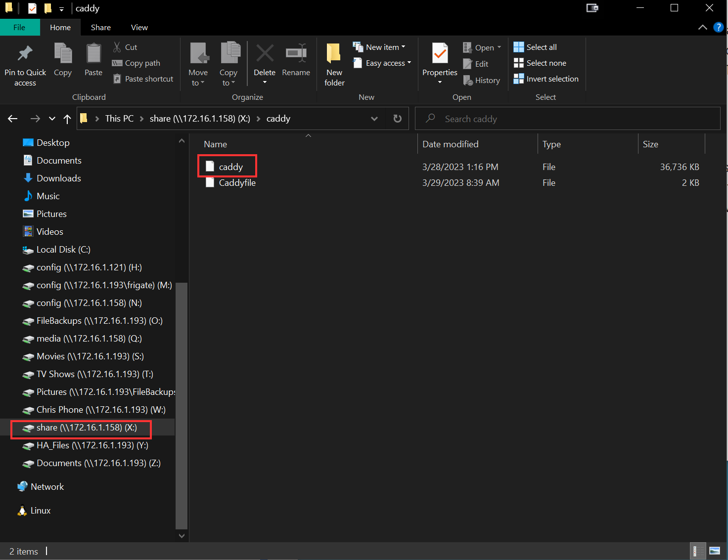Click the Delete icon in ribbon

coord(265,54)
